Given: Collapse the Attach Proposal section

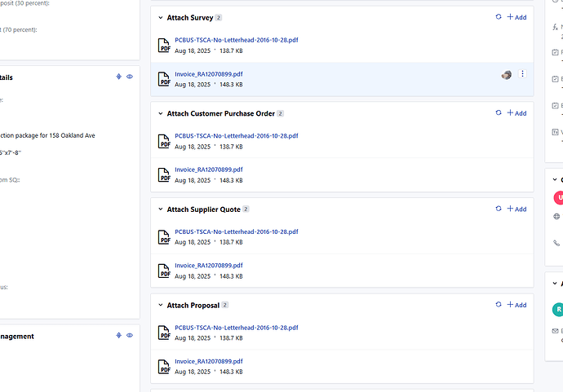Looking at the screenshot, I should point(159,305).
